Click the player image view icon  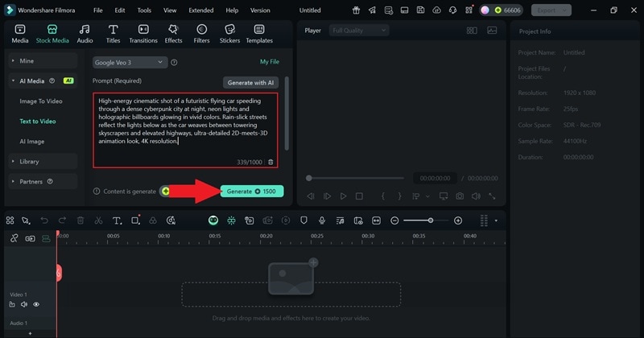click(x=492, y=31)
